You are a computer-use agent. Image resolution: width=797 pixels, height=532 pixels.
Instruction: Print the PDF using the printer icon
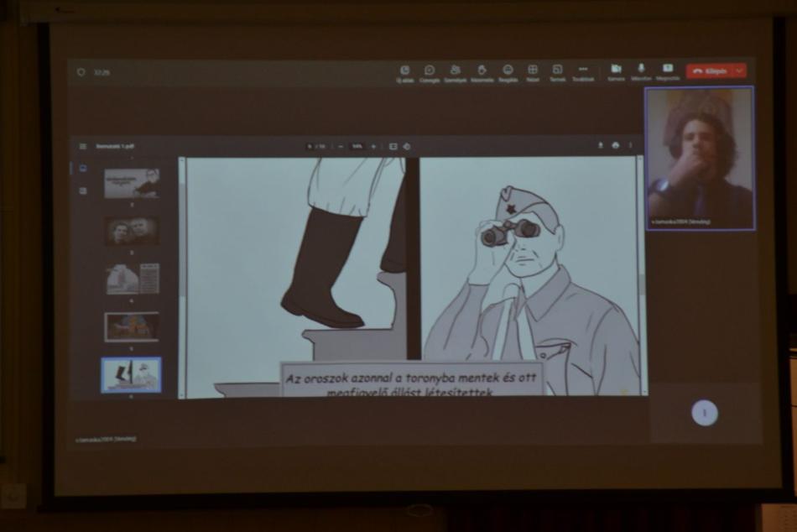pyautogui.click(x=616, y=145)
